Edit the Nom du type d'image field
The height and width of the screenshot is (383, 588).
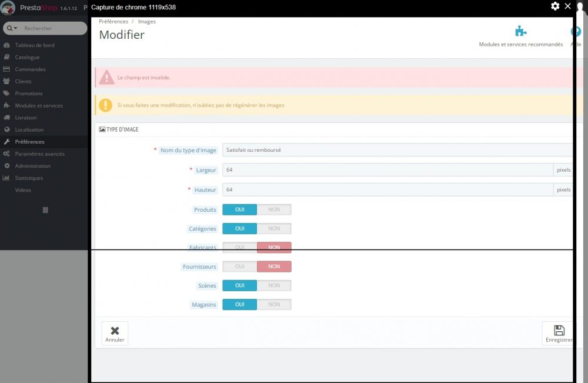pyautogui.click(x=397, y=149)
